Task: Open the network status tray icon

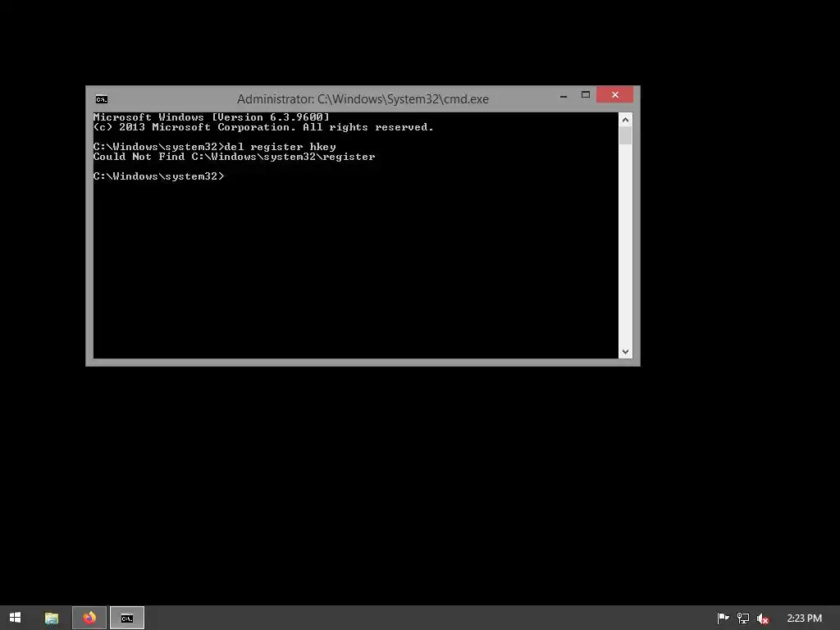Action: [743, 619]
